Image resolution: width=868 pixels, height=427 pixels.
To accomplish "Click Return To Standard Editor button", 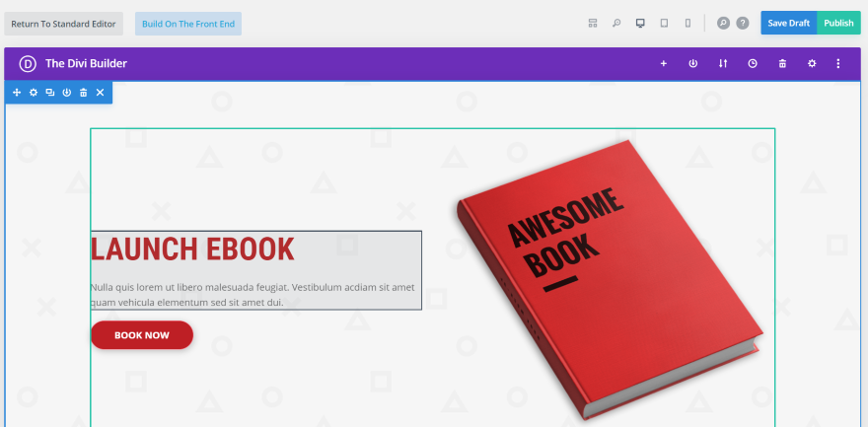I will pyautogui.click(x=64, y=24).
